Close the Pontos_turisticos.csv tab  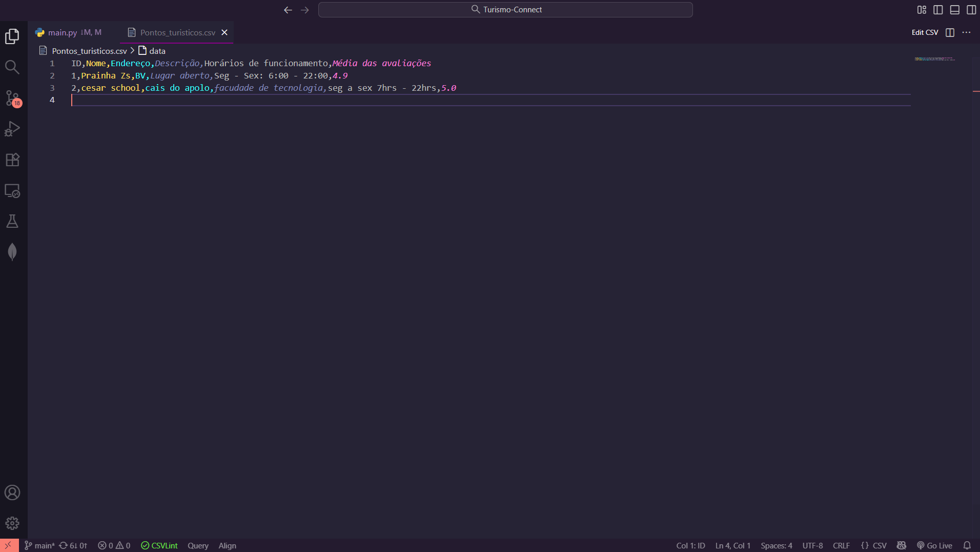(x=224, y=32)
